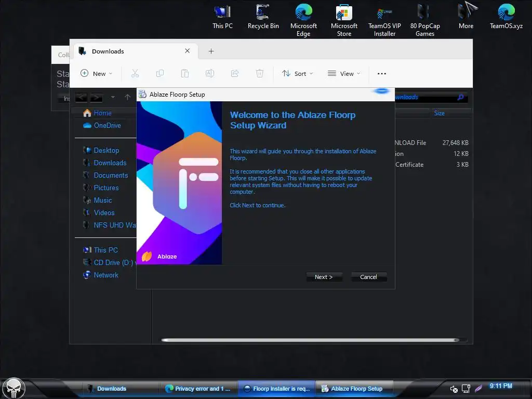
Task: Open the More desktop icon
Action: point(466,16)
